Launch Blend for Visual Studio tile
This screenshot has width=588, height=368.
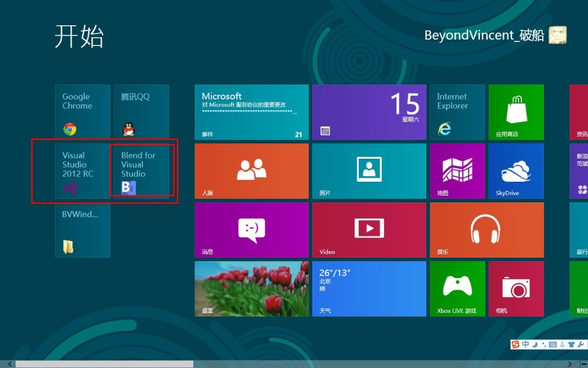141,171
